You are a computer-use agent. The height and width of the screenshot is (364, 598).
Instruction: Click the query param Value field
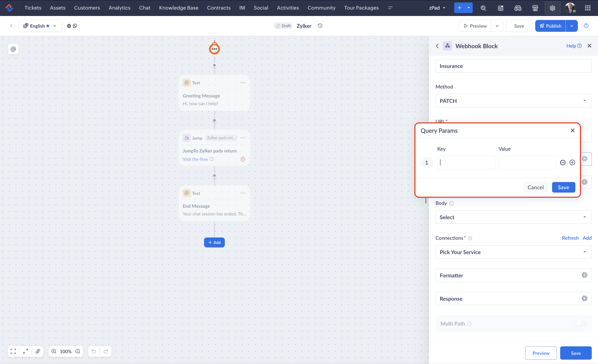pyautogui.click(x=527, y=163)
